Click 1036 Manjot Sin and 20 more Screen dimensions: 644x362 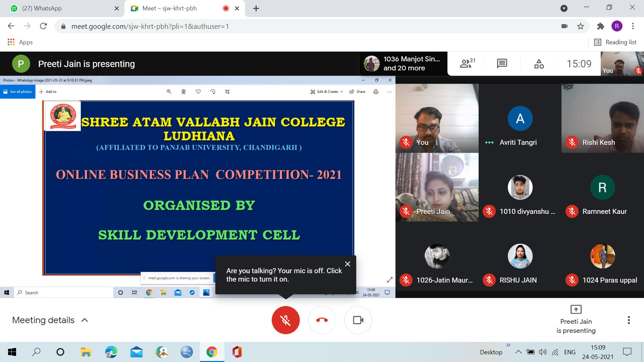[404, 63]
